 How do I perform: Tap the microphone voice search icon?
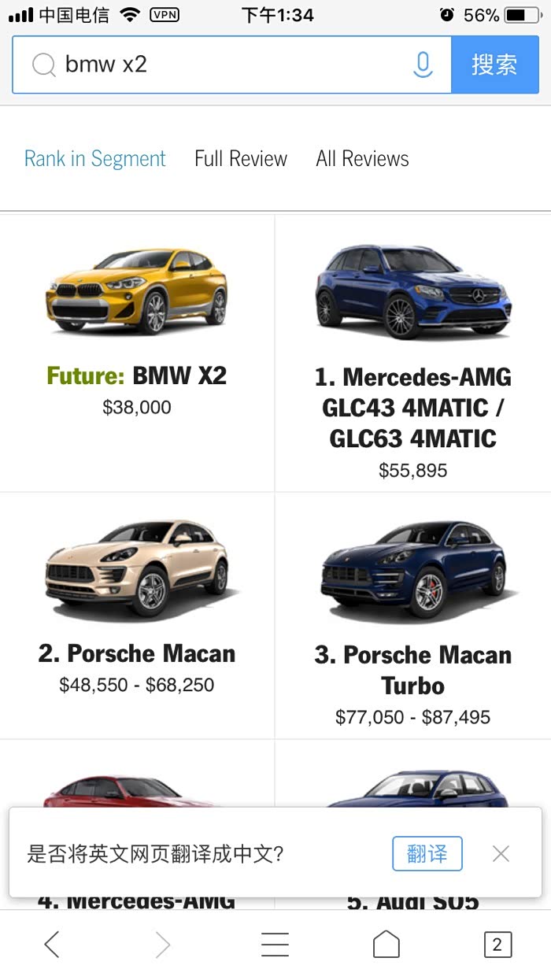pyautogui.click(x=423, y=65)
